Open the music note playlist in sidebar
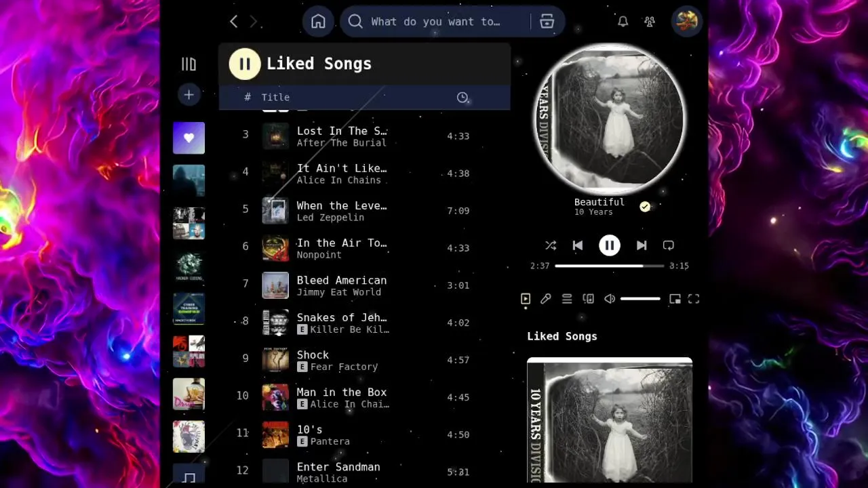 tap(189, 474)
